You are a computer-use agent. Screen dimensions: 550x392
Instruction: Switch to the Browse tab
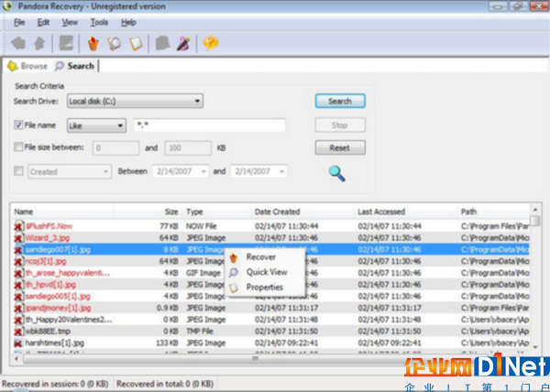[27, 66]
